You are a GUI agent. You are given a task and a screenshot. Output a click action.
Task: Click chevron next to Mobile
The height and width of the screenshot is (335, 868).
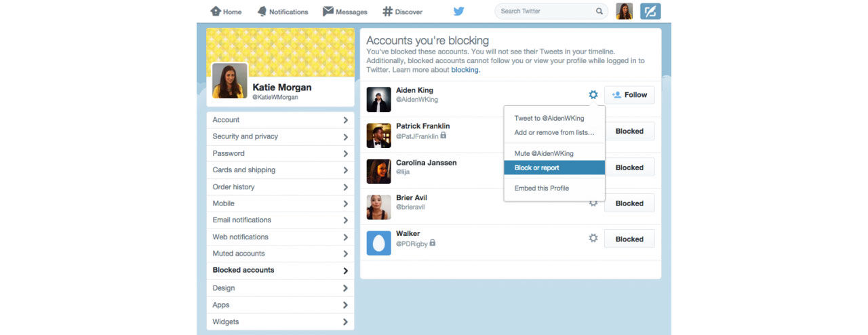tap(345, 204)
